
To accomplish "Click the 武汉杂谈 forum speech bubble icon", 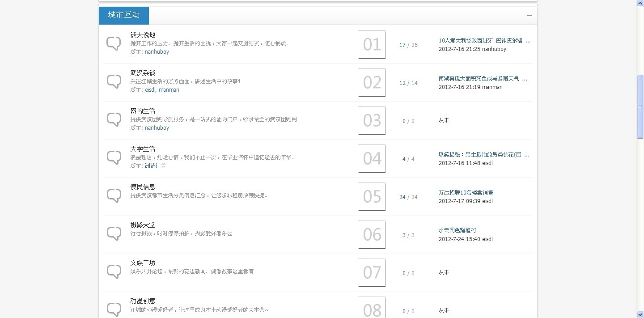I will [x=114, y=81].
